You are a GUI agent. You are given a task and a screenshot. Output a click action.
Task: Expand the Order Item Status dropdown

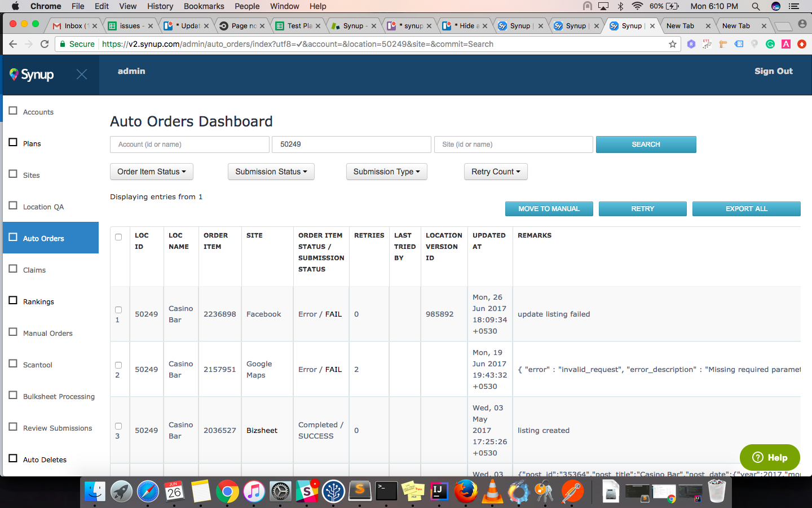[x=152, y=172]
